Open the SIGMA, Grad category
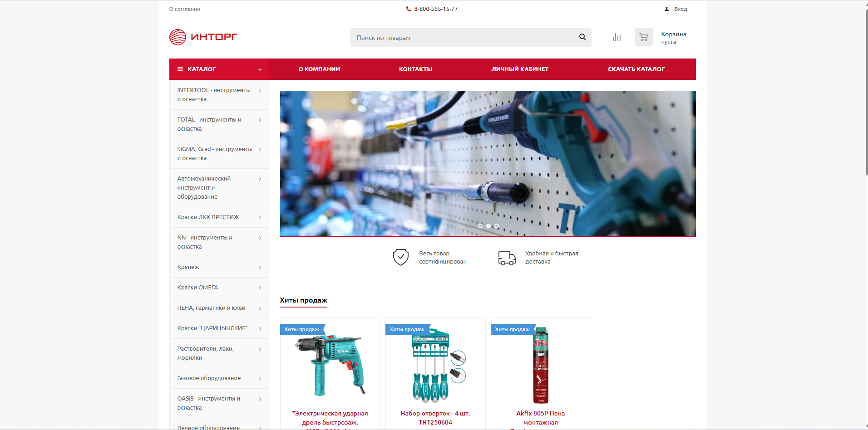The height and width of the screenshot is (430, 868). click(x=215, y=154)
